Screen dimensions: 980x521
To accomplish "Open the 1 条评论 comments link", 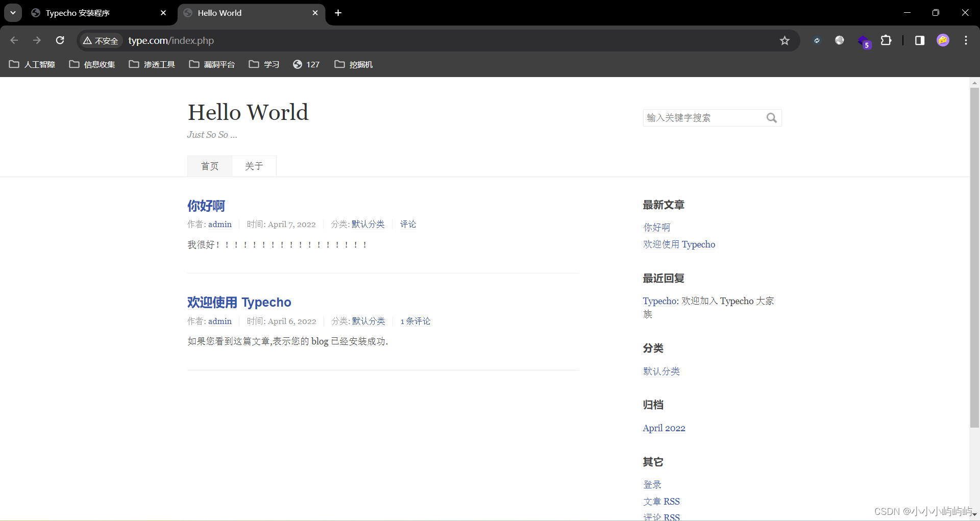I will coord(415,321).
